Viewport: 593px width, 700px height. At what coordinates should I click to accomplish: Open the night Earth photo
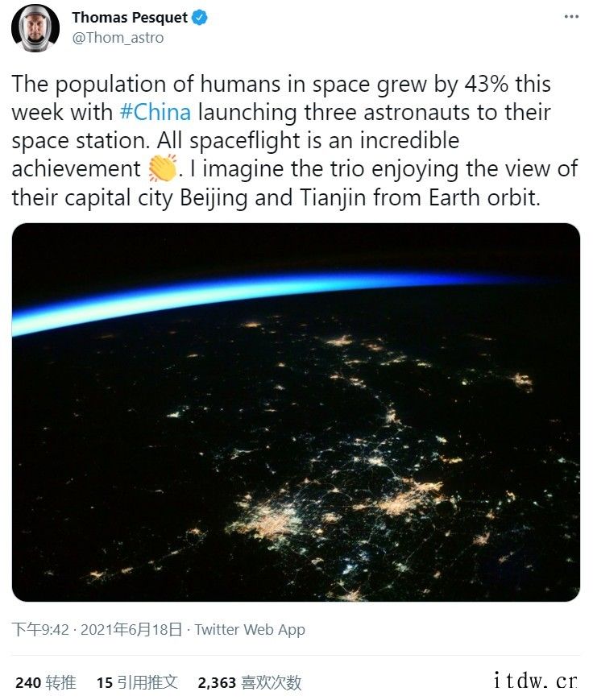tap(296, 412)
